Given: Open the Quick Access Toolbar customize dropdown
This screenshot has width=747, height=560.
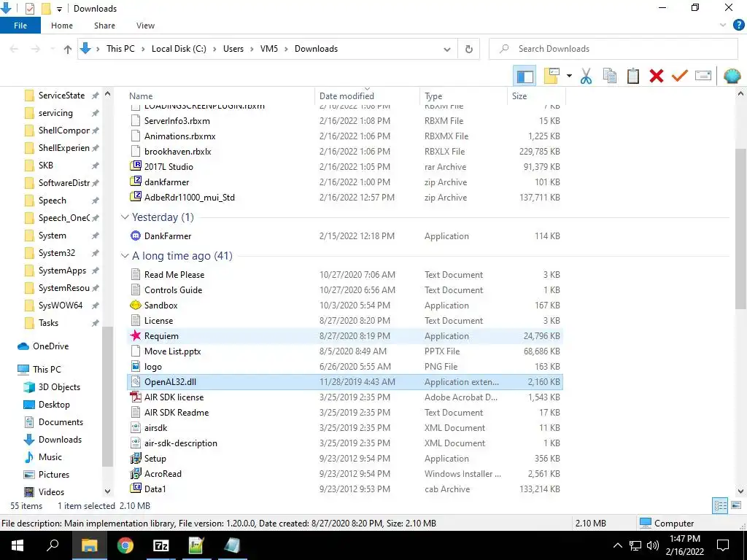Looking at the screenshot, I should pyautogui.click(x=59, y=9).
